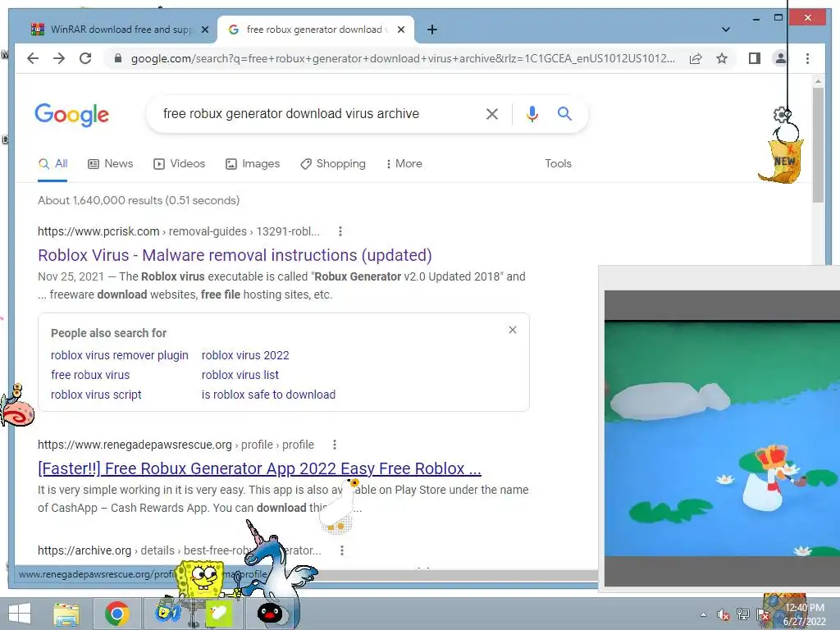840x630 pixels.
Task: Search for roblox virus 2022
Action: (245, 355)
